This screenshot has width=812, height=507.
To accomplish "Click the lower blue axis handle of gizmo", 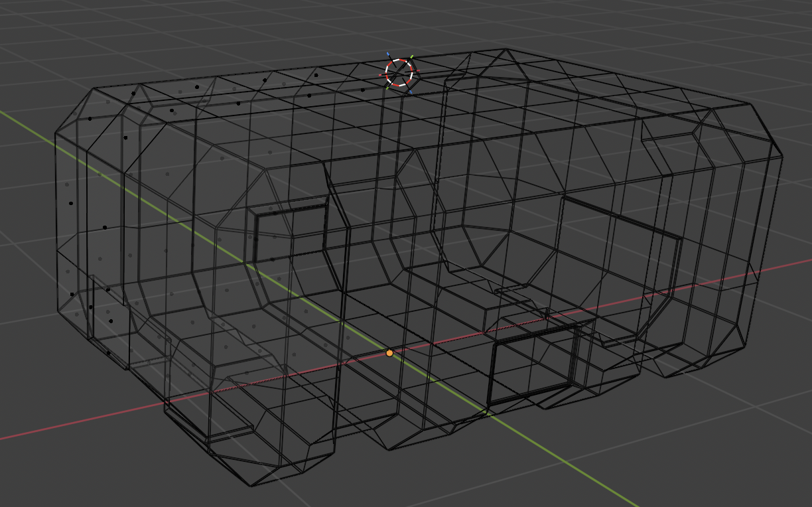I will [411, 92].
